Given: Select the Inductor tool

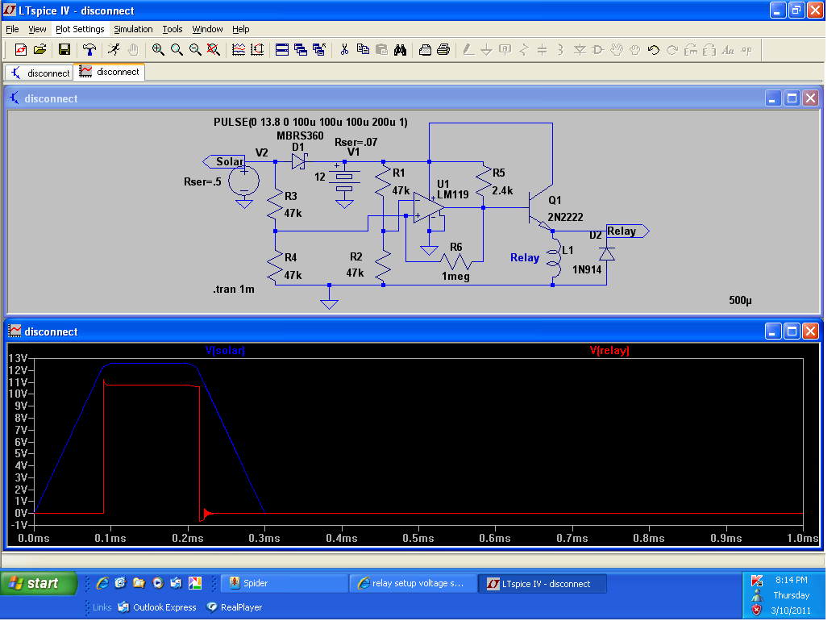Looking at the screenshot, I should coord(561,50).
